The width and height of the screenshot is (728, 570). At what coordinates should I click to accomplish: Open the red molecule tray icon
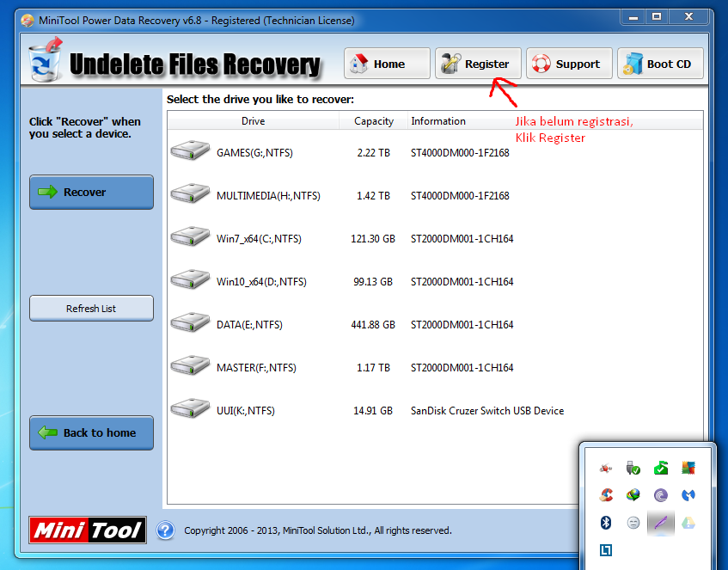(605, 468)
